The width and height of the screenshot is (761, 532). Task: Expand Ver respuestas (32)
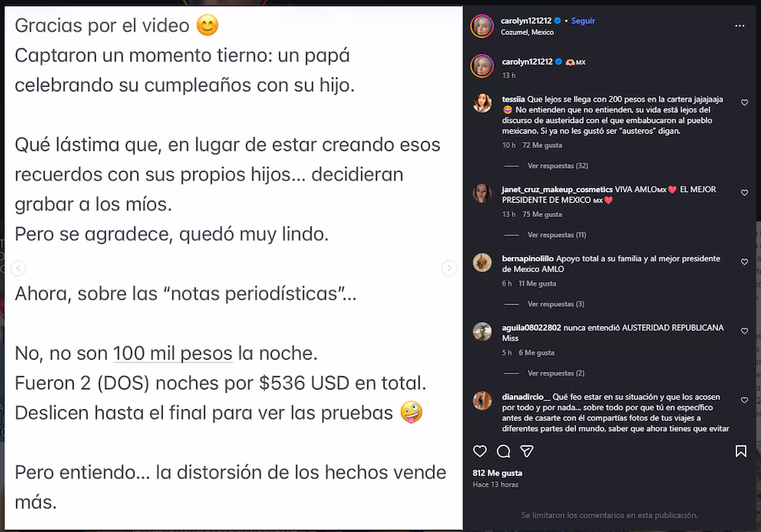(558, 166)
